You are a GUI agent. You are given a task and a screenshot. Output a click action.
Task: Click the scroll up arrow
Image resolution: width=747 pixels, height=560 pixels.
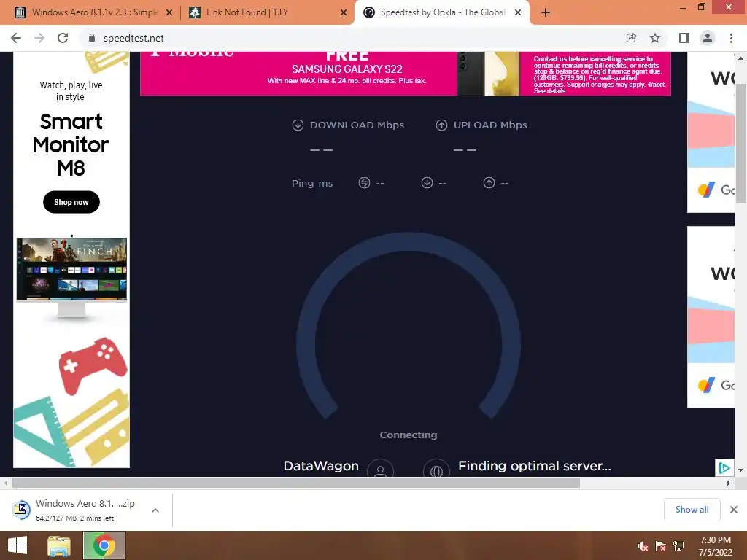coord(740,58)
